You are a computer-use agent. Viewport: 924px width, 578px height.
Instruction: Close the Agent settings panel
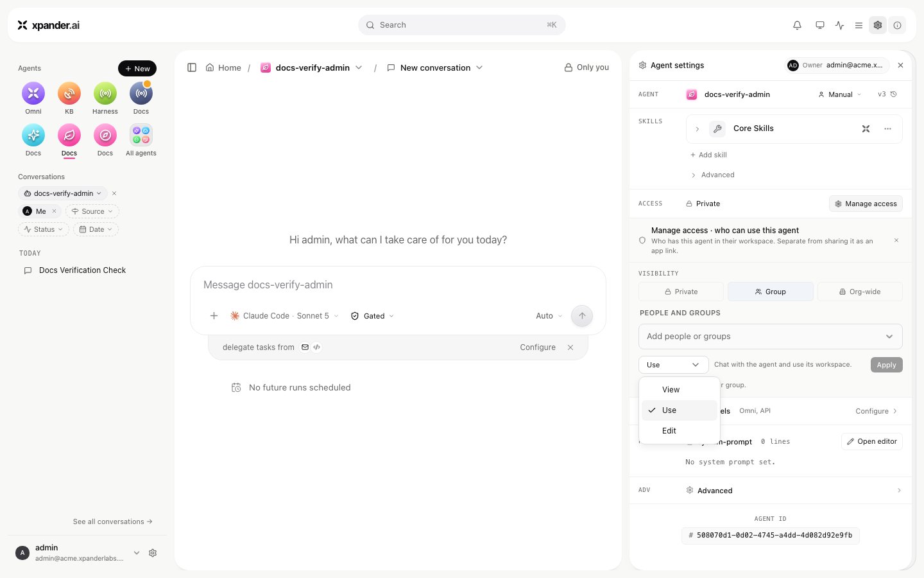[901, 66]
